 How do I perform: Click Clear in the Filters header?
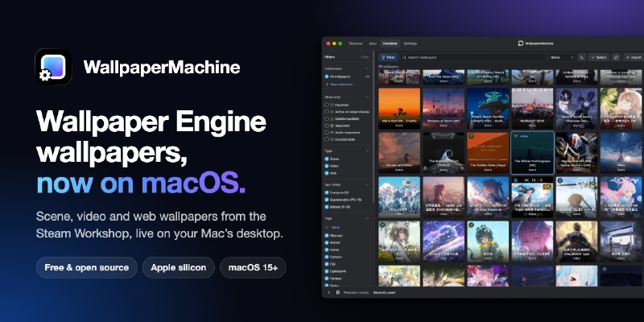point(365,57)
